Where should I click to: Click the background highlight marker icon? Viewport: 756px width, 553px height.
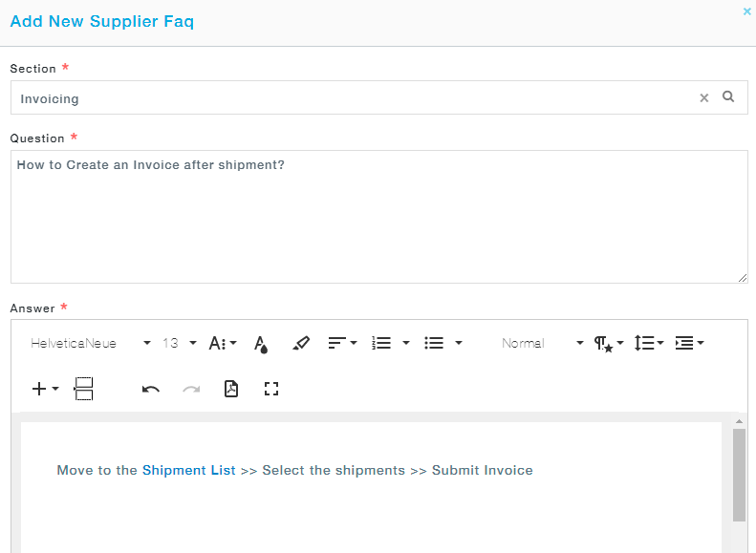301,344
